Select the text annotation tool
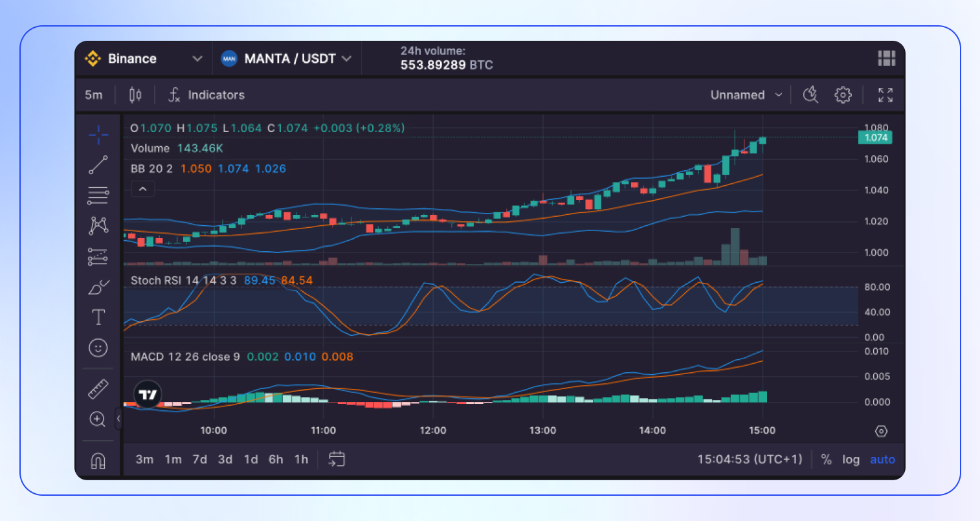The height and width of the screenshot is (521, 980). [98, 317]
